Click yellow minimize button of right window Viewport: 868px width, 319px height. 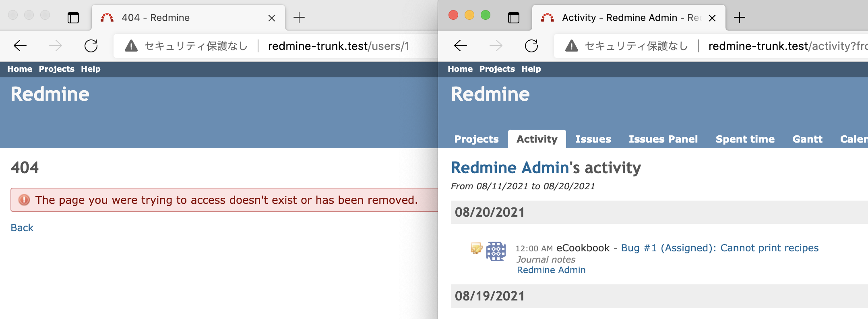coord(469,15)
